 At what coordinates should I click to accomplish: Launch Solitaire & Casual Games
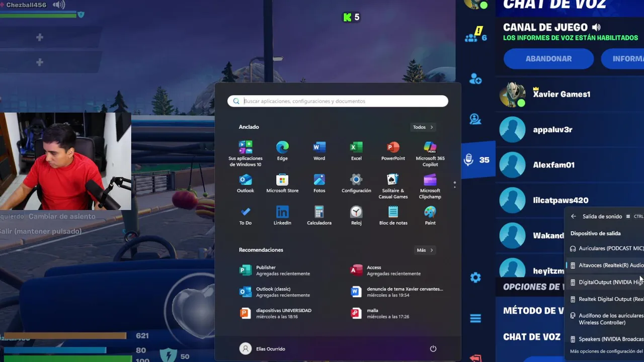(393, 186)
